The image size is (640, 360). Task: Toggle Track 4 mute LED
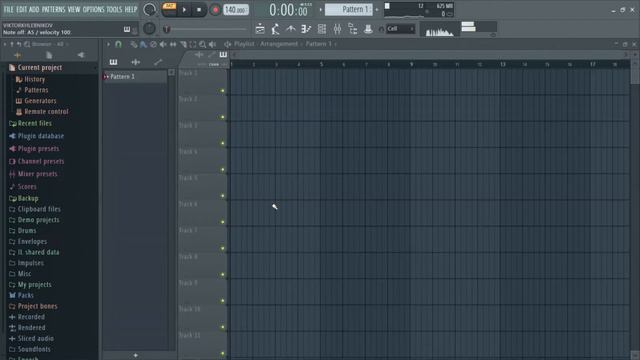point(223,169)
